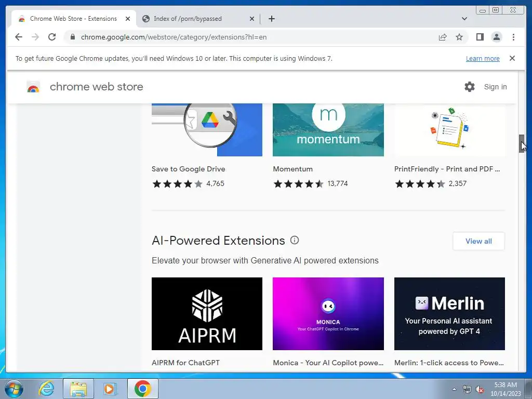Image resolution: width=532 pixels, height=399 pixels.
Task: Show hidden system tray icons
Action: (x=454, y=389)
